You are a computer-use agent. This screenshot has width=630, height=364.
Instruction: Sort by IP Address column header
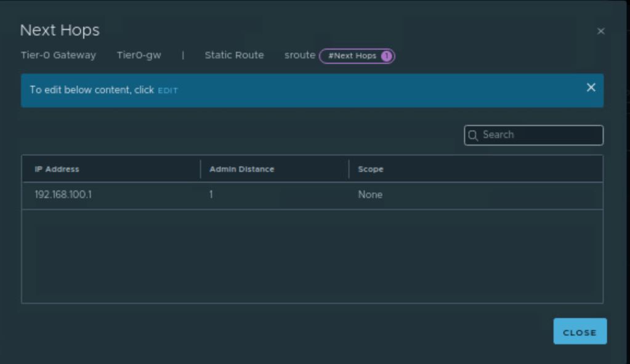click(57, 169)
